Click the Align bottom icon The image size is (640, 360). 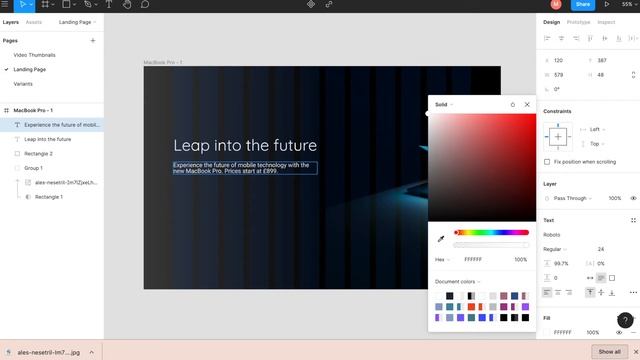click(619, 38)
